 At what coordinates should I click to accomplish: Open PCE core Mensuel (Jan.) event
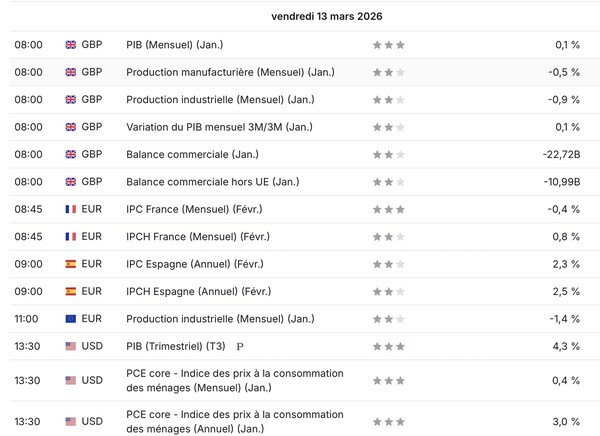[x=235, y=380]
